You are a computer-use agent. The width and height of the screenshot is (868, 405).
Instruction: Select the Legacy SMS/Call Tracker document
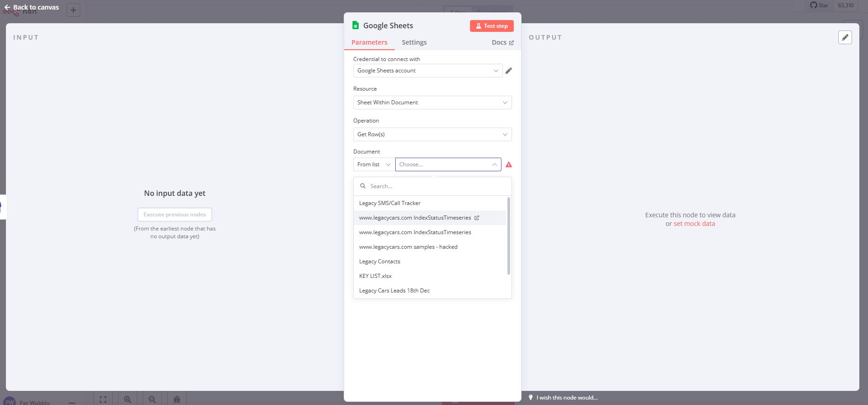click(430, 203)
